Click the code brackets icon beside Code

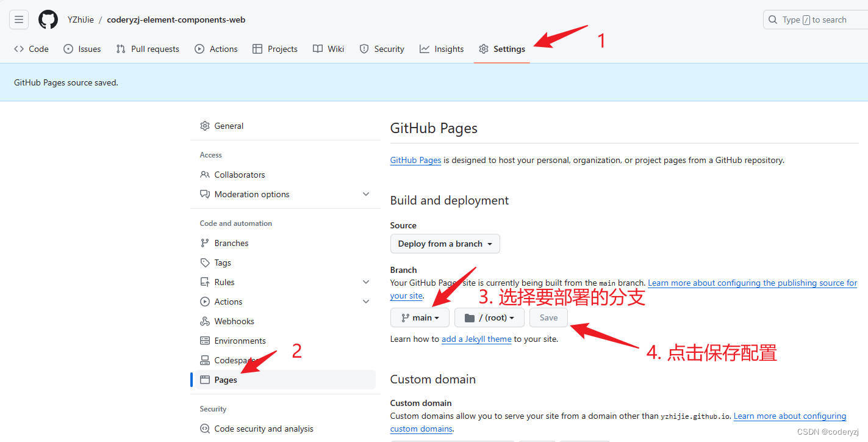click(x=19, y=49)
